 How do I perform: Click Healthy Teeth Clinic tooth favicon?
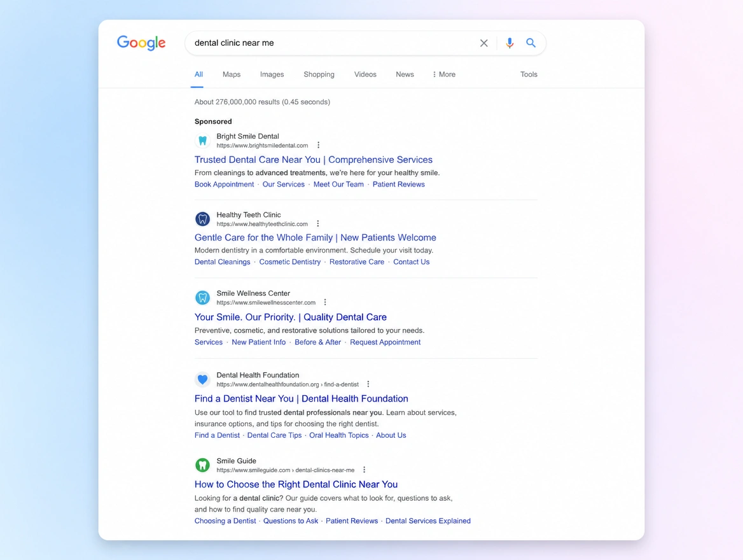click(x=203, y=219)
